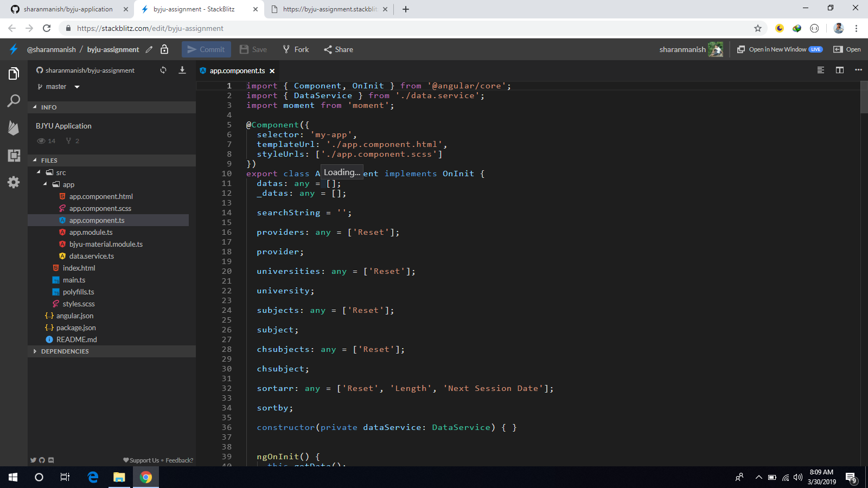Click the pencil icon to edit project name
Image resolution: width=868 pixels, height=488 pixels.
(x=149, y=49)
